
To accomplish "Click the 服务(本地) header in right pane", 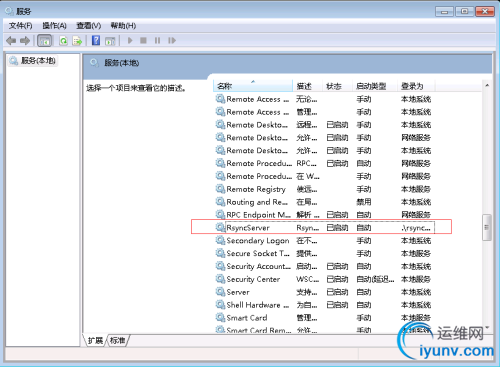I will click(121, 63).
